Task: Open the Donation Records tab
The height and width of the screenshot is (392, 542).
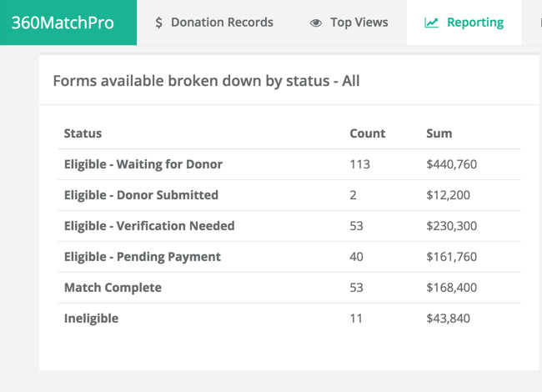Action: tap(214, 23)
